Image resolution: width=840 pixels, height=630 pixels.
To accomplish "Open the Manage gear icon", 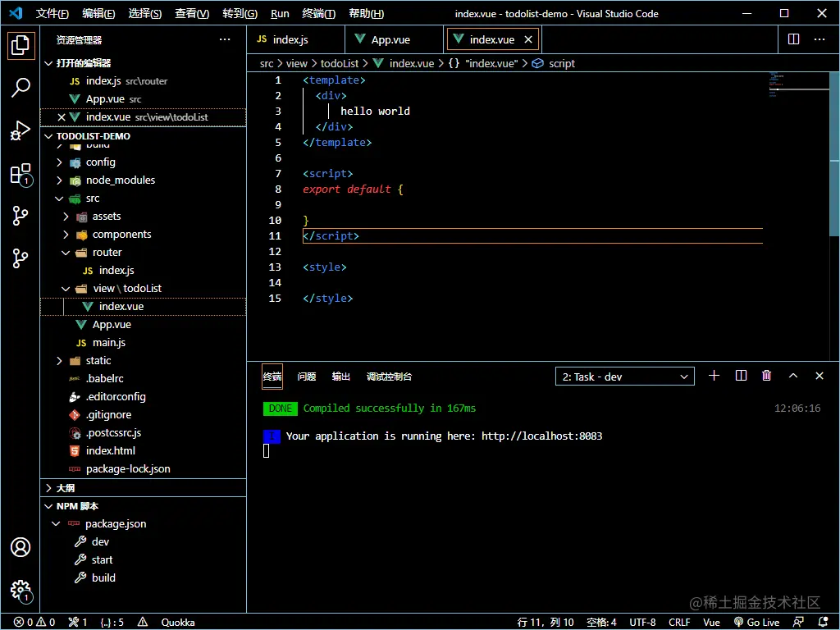I will coord(21,590).
